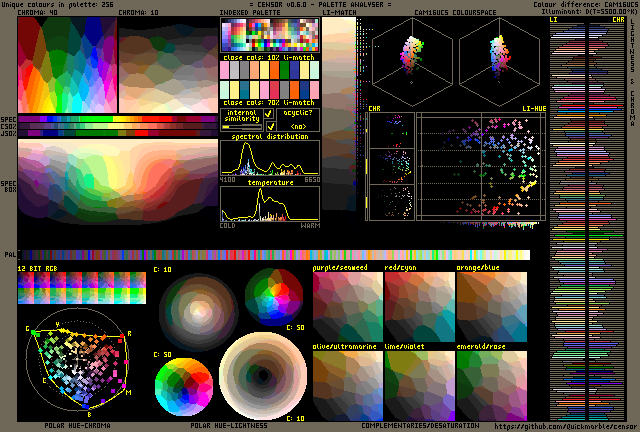Click the indexed palette colour grid

pos(269,36)
